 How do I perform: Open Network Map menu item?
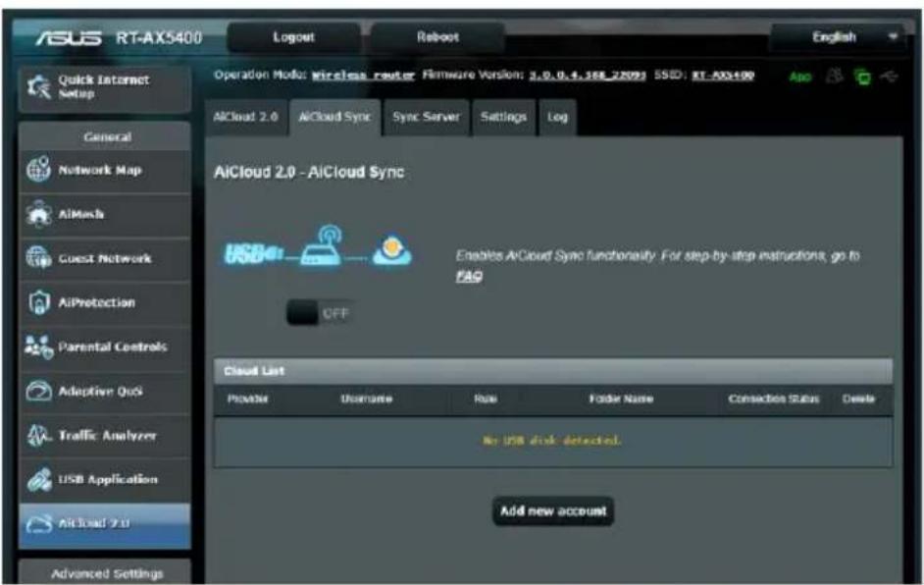[105, 170]
